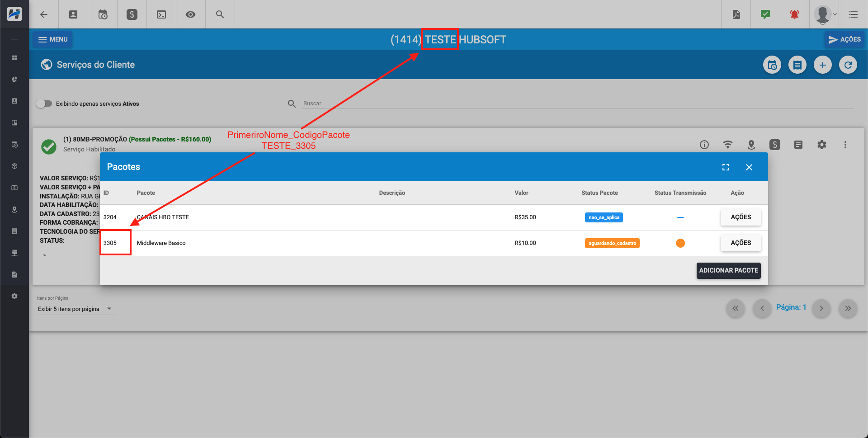Open the three-dot menu on the service card
The height and width of the screenshot is (438, 868).
point(846,145)
